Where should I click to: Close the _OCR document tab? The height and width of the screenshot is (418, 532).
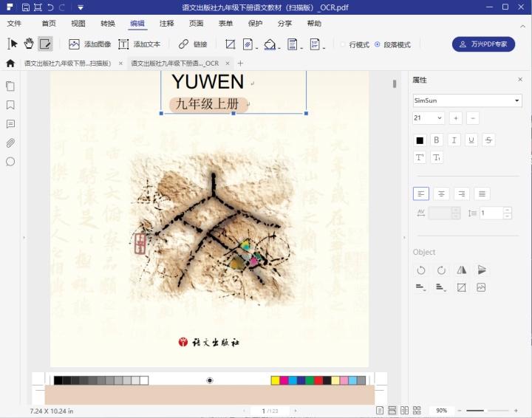[x=228, y=64]
